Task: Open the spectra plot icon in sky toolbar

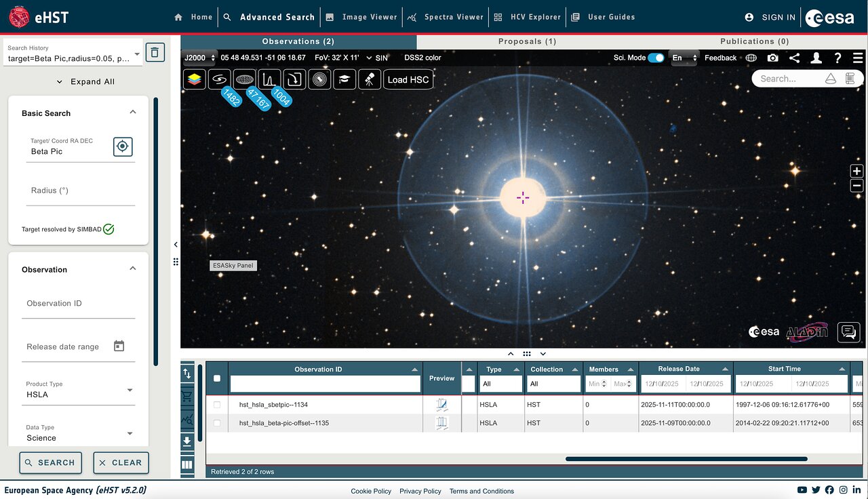Action: 269,79
